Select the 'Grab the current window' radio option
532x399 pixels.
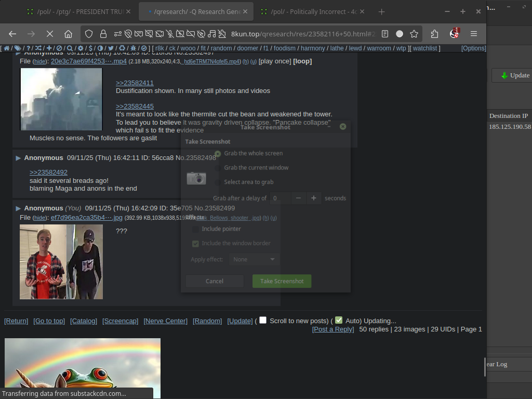218,168
